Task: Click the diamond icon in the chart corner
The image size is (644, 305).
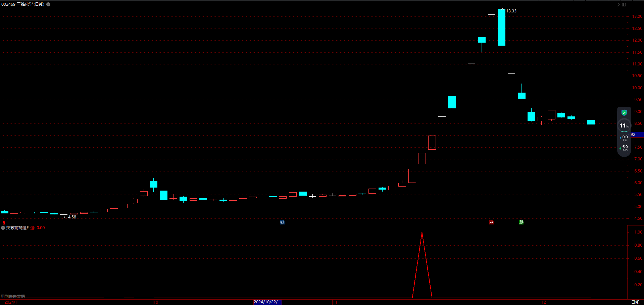Action: tap(617, 4)
